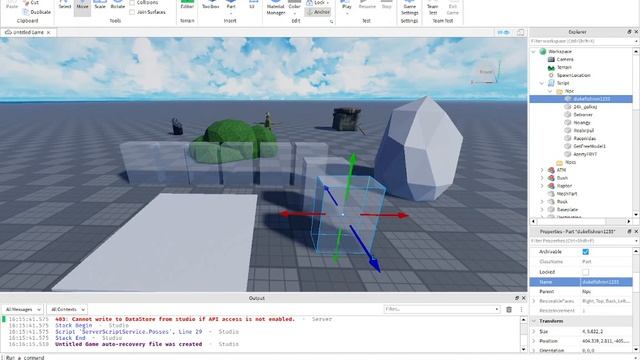Click the Team Test button
Image resolution: width=640 pixels, height=360 pixels.
tap(433, 8)
